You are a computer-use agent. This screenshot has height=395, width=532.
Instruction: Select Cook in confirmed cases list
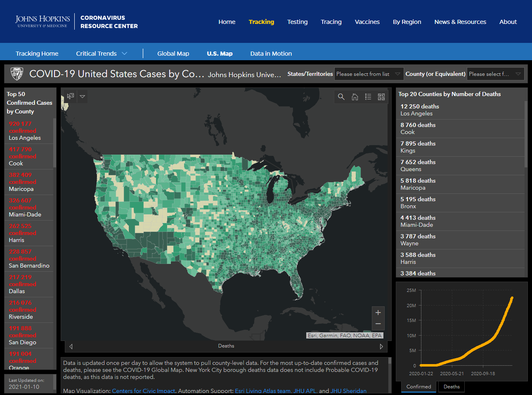(x=30, y=156)
